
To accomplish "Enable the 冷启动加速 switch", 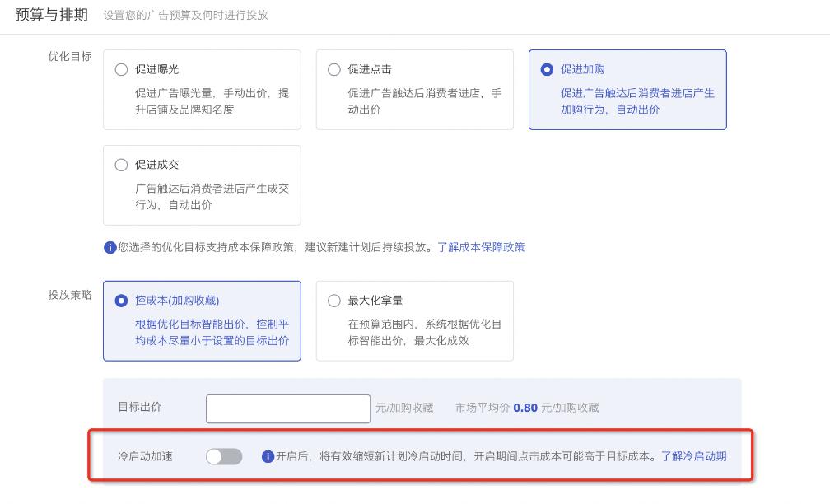I will (x=224, y=456).
